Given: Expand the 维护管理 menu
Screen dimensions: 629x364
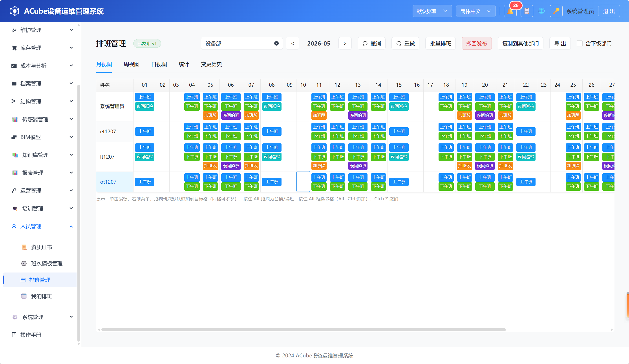Looking at the screenshot, I should (x=42, y=30).
